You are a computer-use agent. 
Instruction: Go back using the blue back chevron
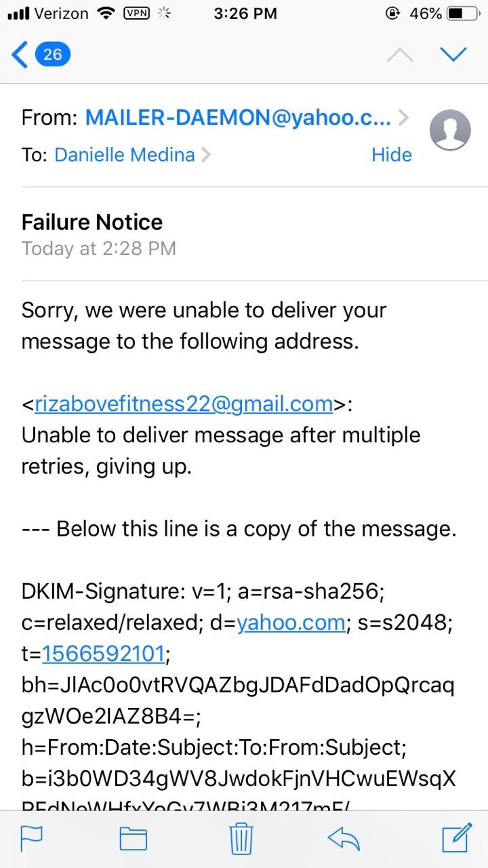(20, 54)
